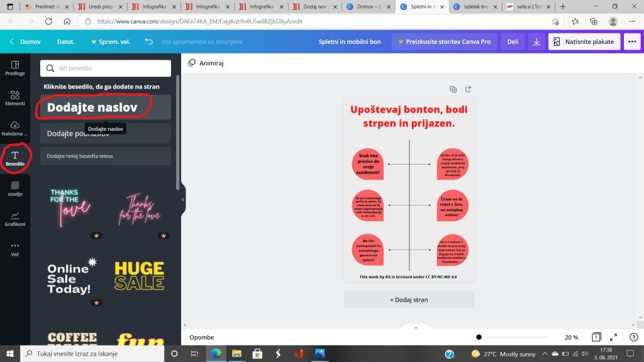Click the Opombe notes button

pyautogui.click(x=202, y=337)
